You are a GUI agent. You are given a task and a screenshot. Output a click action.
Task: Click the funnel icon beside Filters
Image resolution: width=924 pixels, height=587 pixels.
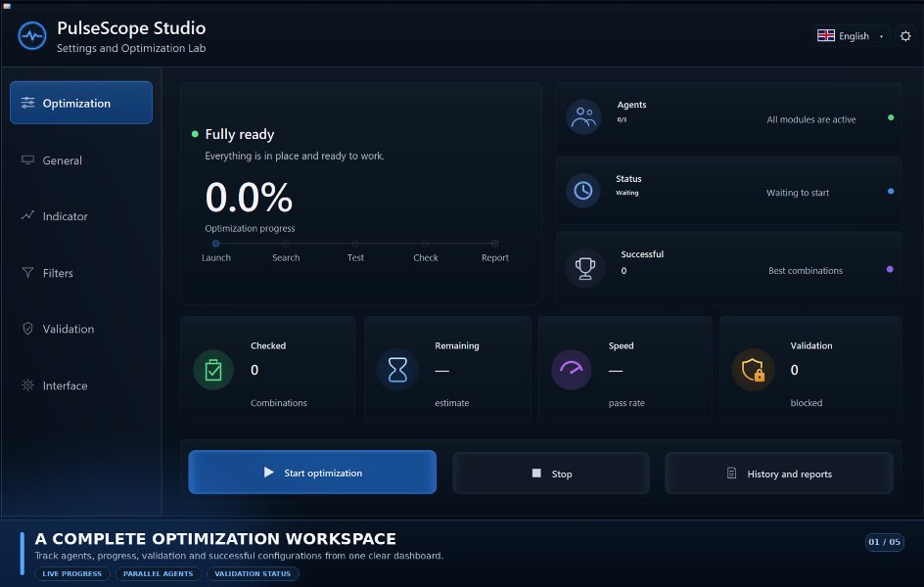(x=27, y=272)
